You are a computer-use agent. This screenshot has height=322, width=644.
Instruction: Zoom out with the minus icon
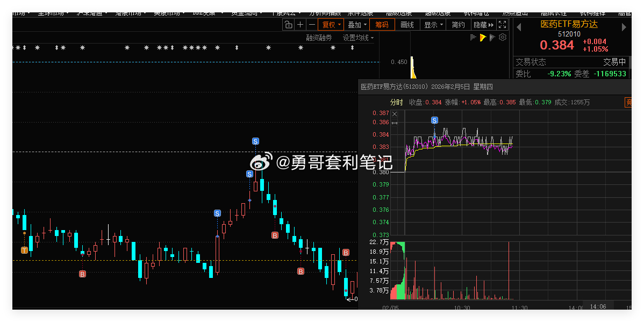(312, 24)
